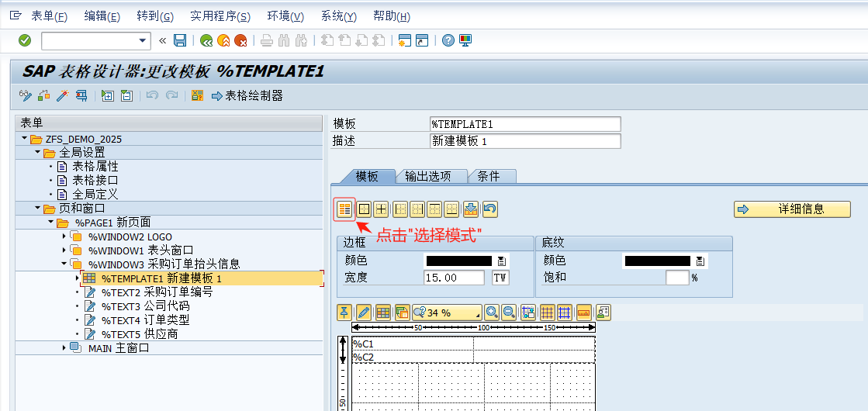Click the outer frame border icon
The width and height of the screenshot is (868, 411).
[x=364, y=209]
